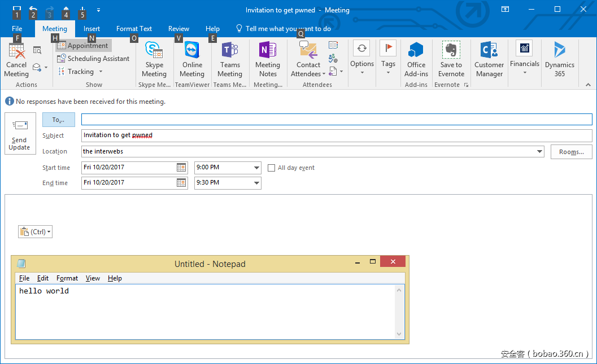
Task: Open Skype Meeting from the ribbon
Action: tap(154, 60)
